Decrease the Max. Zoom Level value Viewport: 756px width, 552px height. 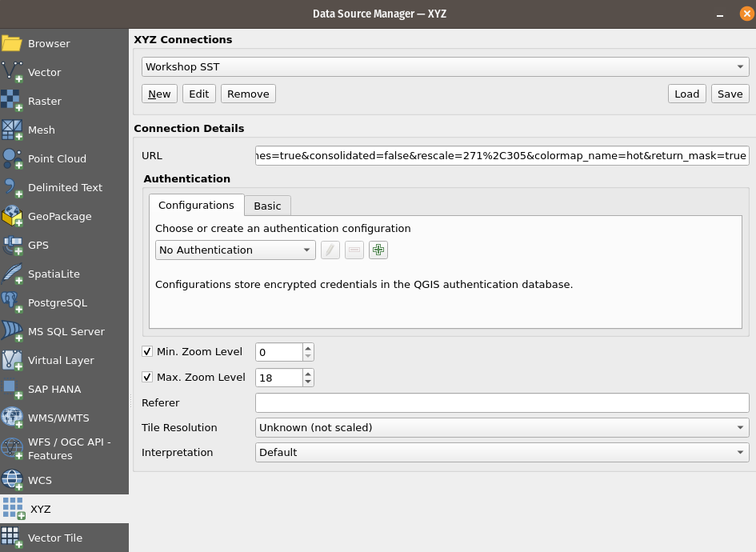click(x=308, y=382)
